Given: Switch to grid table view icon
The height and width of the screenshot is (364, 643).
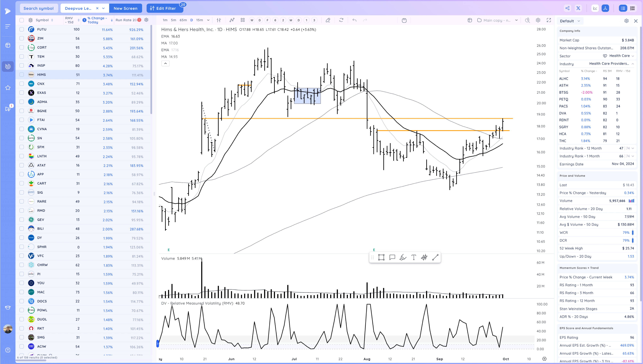Looking at the screenshot, I should [632, 8].
